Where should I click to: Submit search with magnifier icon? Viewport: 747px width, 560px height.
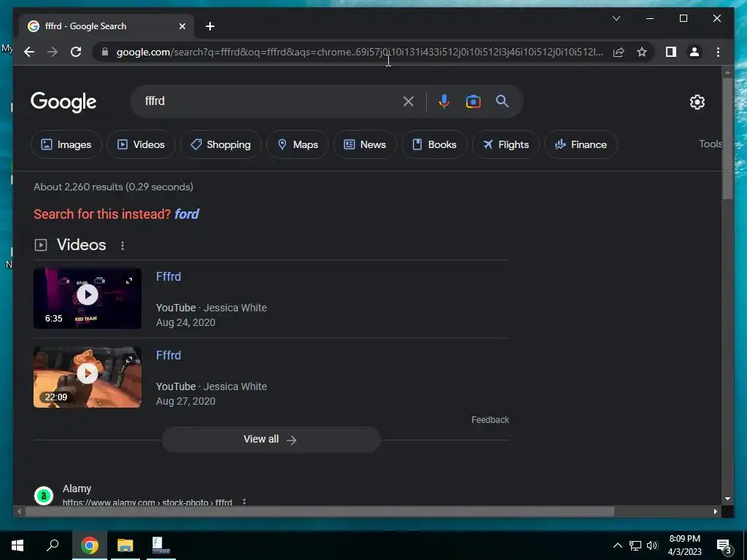tap(502, 101)
